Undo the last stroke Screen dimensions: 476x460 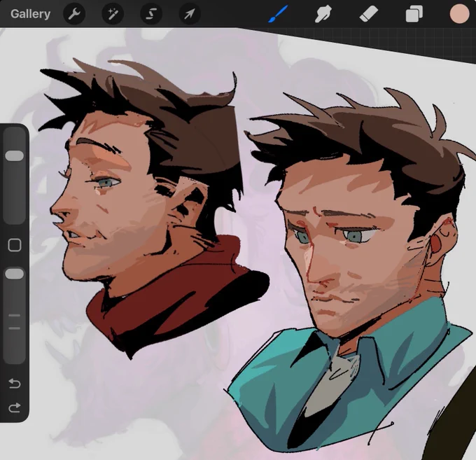[15, 383]
